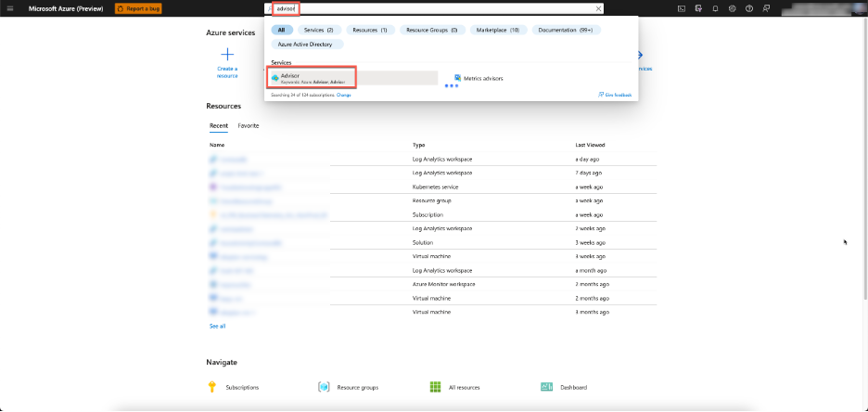Switch to the Favorite resources tab
Viewport: 868px width, 412px height.
[249, 125]
